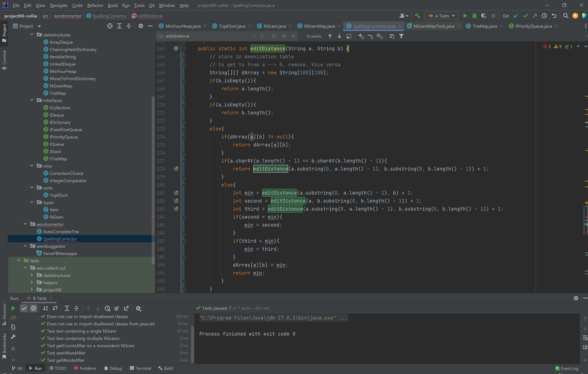The height and width of the screenshot is (374, 588).
Task: Open the Terminal tool window
Action: pos(140,368)
